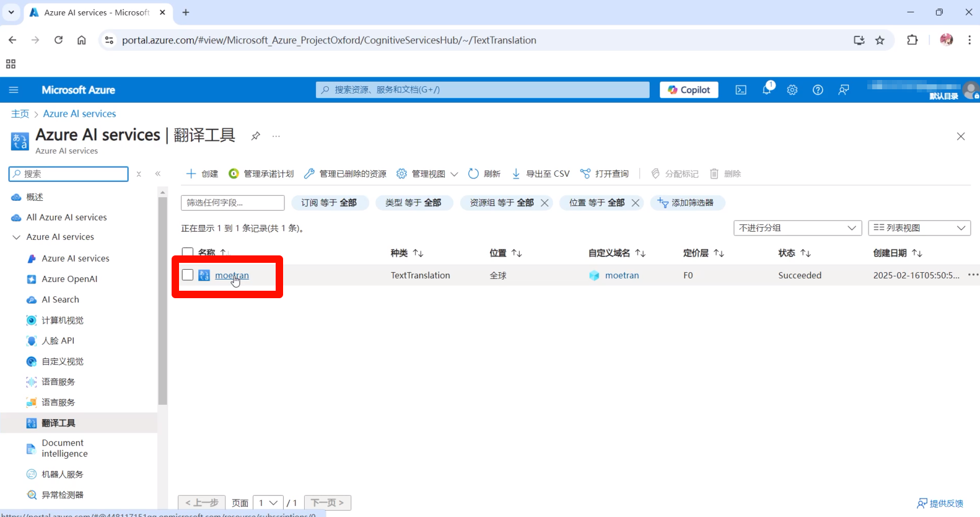Sort by 自定义域名 column
Screen dimensions: 980x517
pos(617,253)
